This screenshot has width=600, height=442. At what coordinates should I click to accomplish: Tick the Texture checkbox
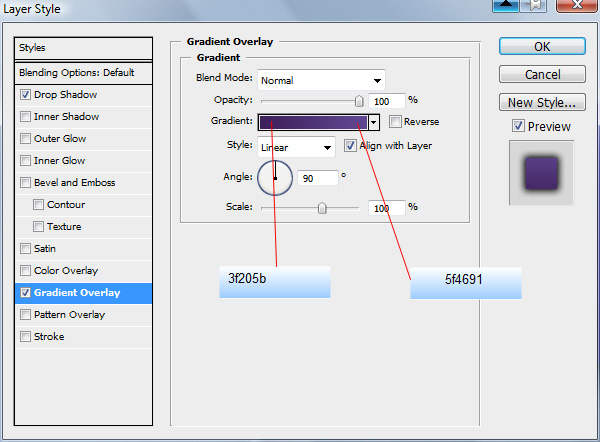[38, 227]
